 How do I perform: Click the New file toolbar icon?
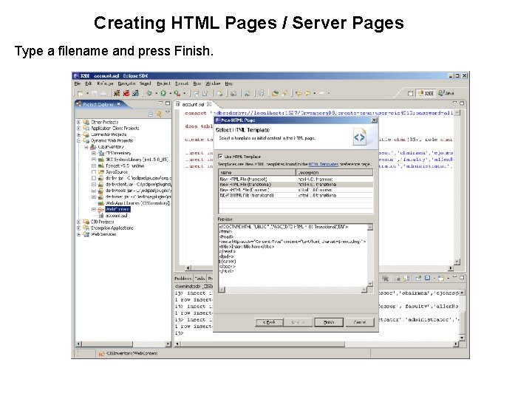pyautogui.click(x=80, y=93)
